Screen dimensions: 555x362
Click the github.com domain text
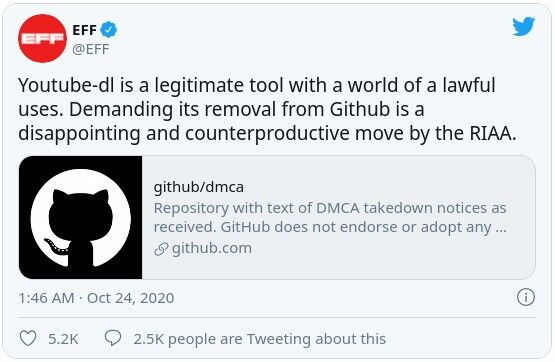212,248
